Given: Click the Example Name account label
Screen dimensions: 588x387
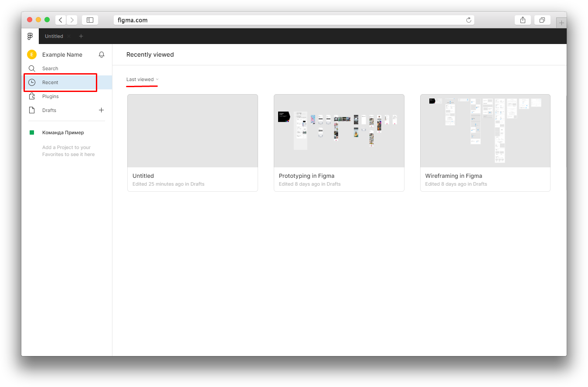Looking at the screenshot, I should coord(62,54).
